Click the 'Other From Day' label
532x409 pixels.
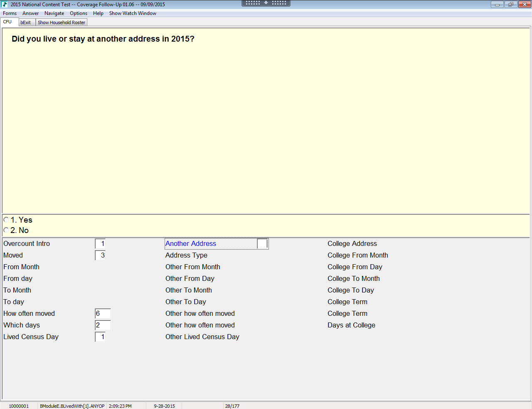pos(190,279)
